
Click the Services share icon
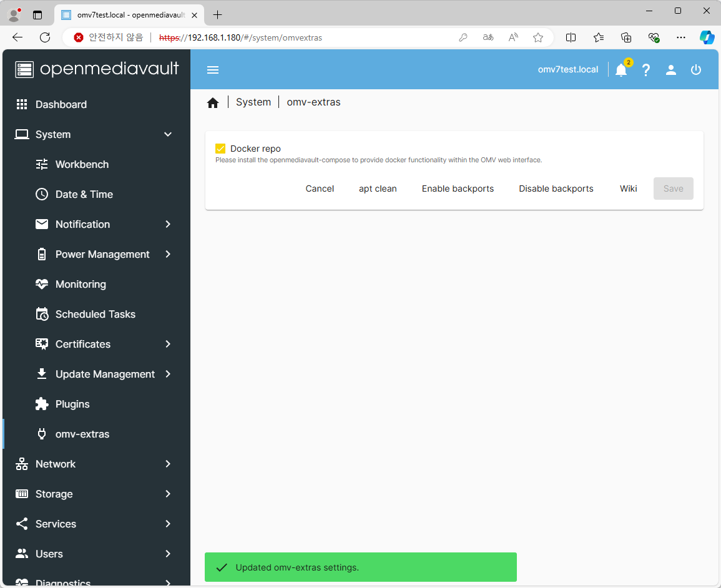(x=22, y=524)
